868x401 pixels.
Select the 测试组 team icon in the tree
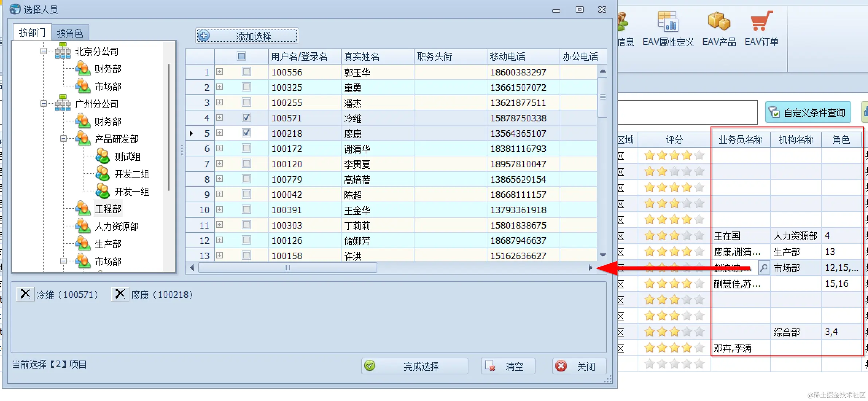click(102, 156)
